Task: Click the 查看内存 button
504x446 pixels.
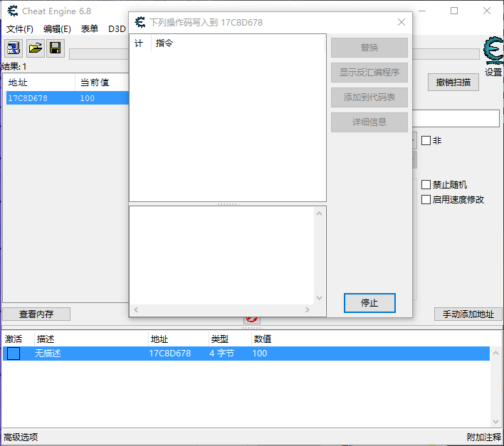Action: tap(36, 314)
